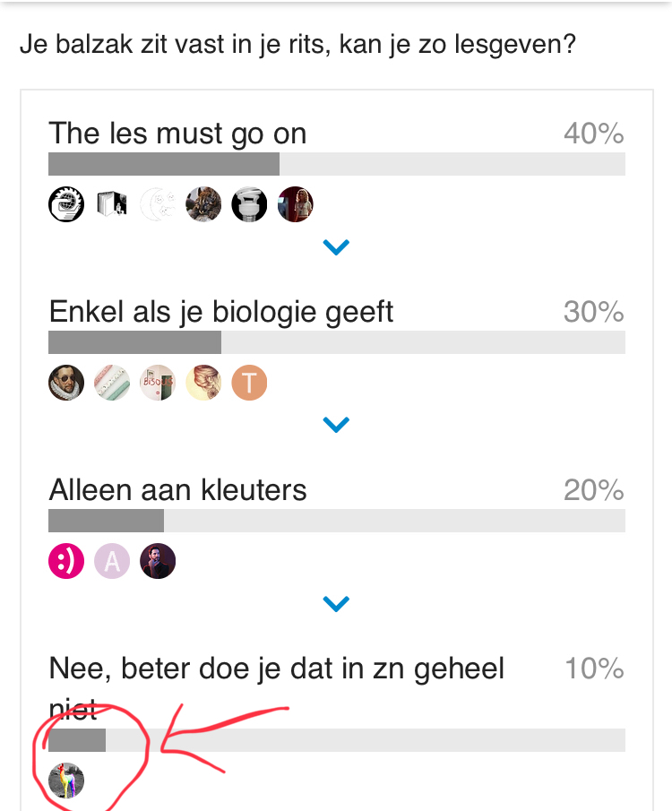Expand voters for 'Enkel als je biologie geeft'

[336, 425]
